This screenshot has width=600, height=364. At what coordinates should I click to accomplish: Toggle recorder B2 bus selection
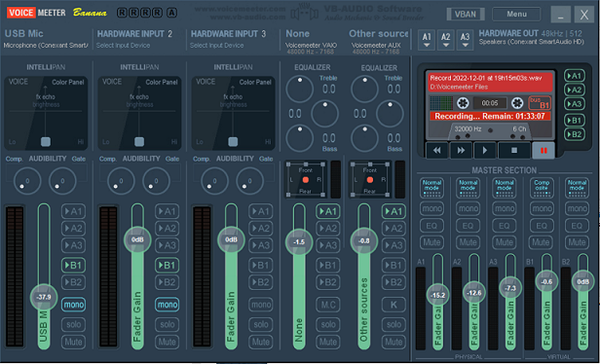coord(575,134)
